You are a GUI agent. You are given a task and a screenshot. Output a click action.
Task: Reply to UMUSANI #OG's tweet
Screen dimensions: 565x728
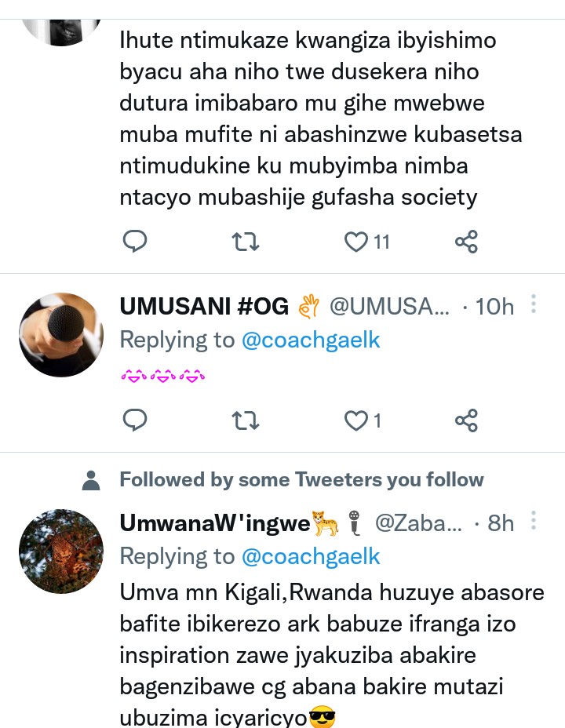pos(135,420)
